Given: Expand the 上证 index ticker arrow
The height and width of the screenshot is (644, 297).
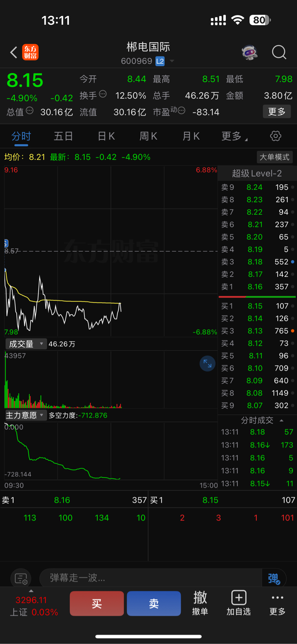Looking at the screenshot, I should (31, 591).
